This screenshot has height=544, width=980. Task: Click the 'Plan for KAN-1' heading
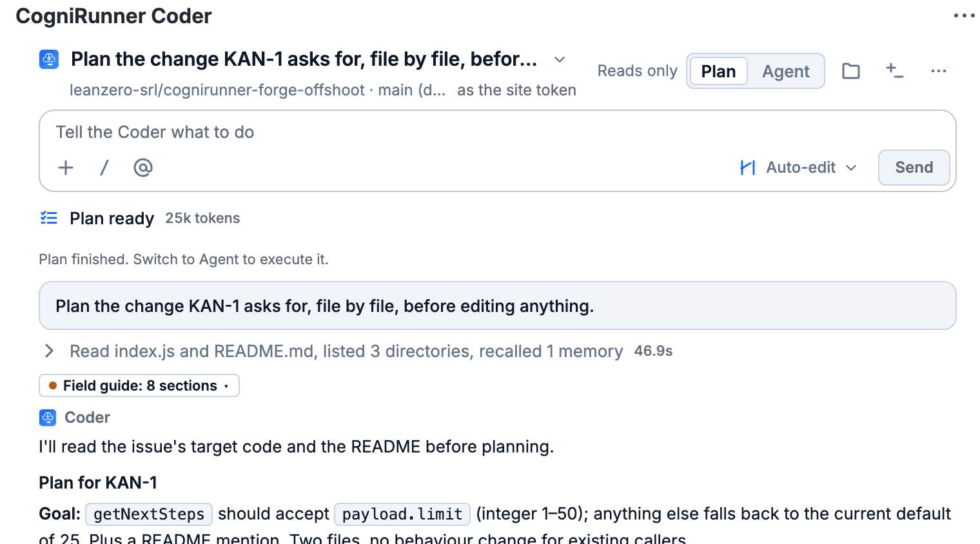point(98,483)
